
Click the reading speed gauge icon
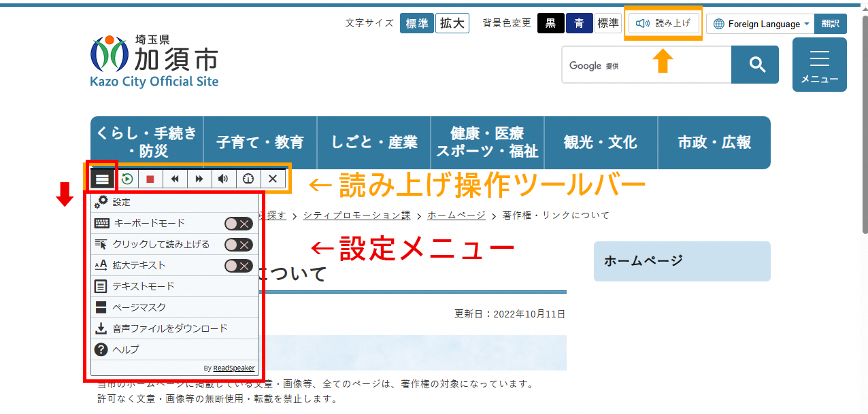[248, 178]
